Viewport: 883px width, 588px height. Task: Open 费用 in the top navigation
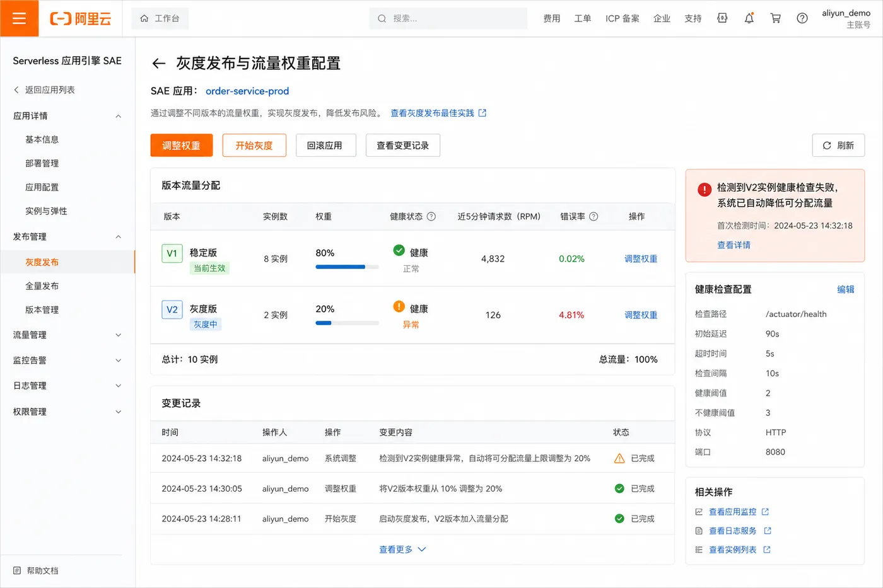tap(552, 18)
